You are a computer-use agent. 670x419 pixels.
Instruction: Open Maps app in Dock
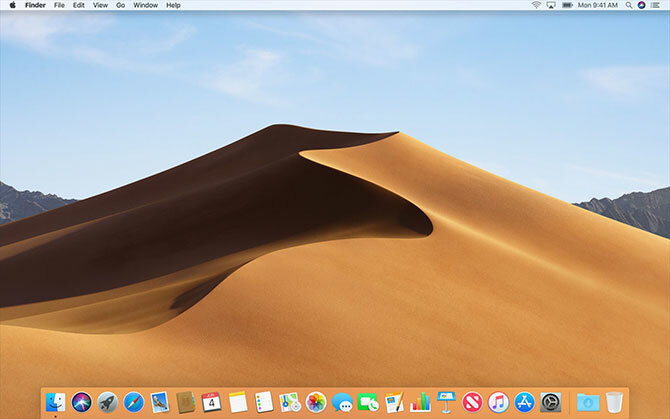290,402
